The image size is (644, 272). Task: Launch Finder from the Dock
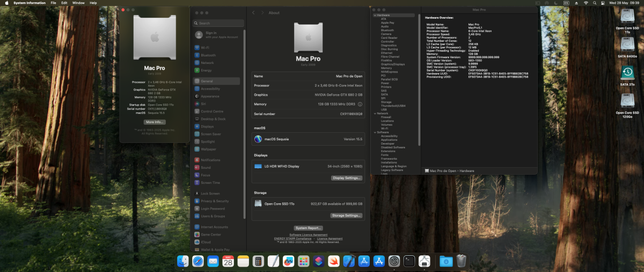[x=184, y=261]
